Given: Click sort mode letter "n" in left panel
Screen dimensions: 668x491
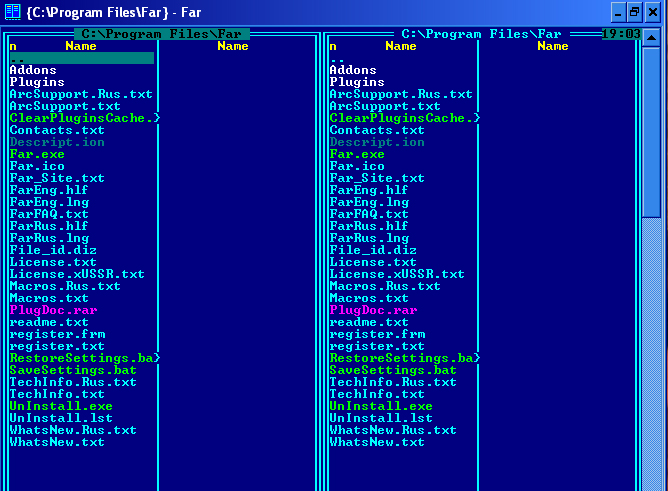Looking at the screenshot, I should (13, 46).
